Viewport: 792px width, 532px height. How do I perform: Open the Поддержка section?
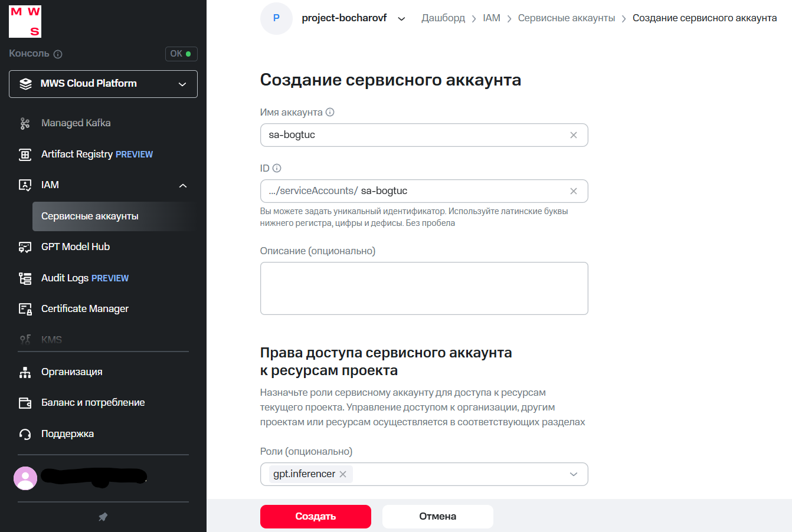[x=68, y=434]
